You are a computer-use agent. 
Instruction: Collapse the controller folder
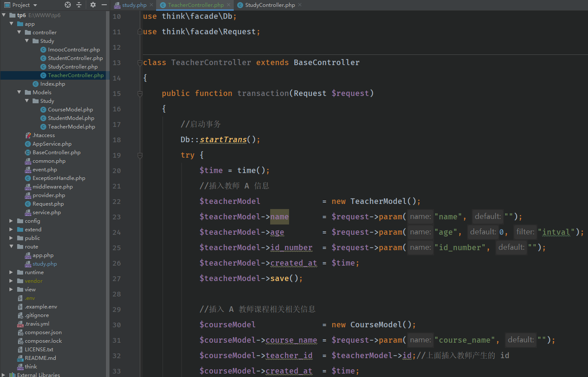tap(19, 33)
